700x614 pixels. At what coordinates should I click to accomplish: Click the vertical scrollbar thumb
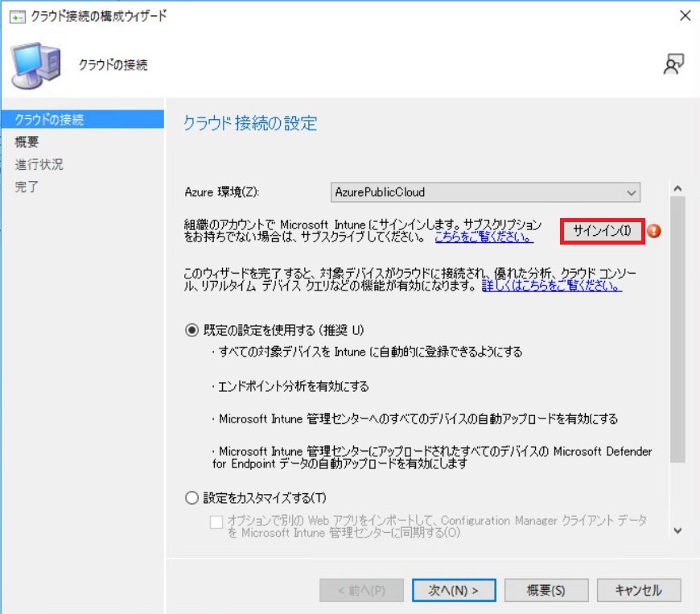(677, 330)
